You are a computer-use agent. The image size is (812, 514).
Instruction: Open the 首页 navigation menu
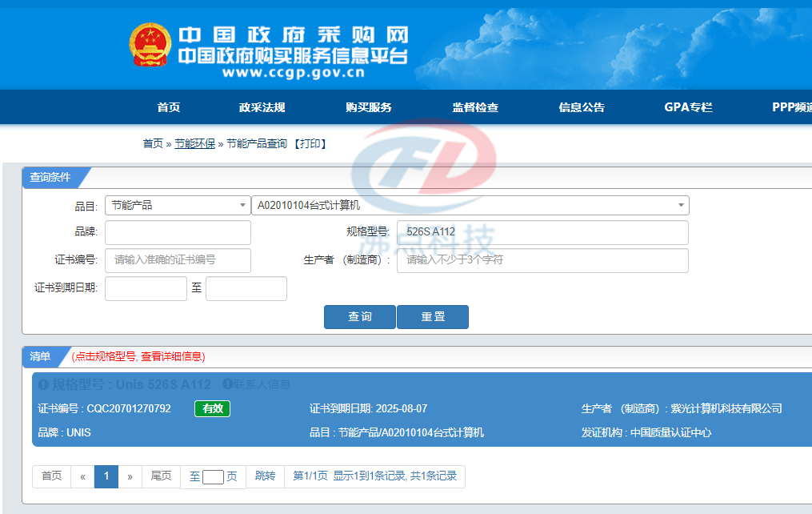click(169, 107)
